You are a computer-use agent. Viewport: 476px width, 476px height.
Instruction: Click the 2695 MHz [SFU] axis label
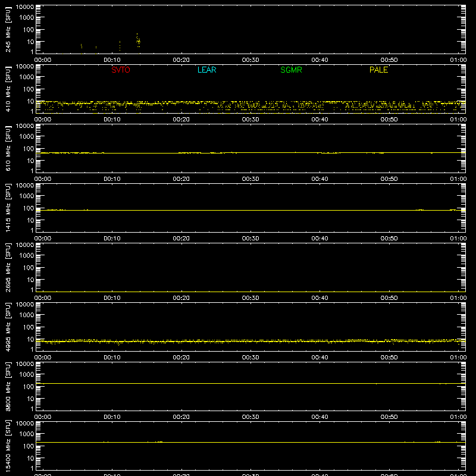pos(8,267)
